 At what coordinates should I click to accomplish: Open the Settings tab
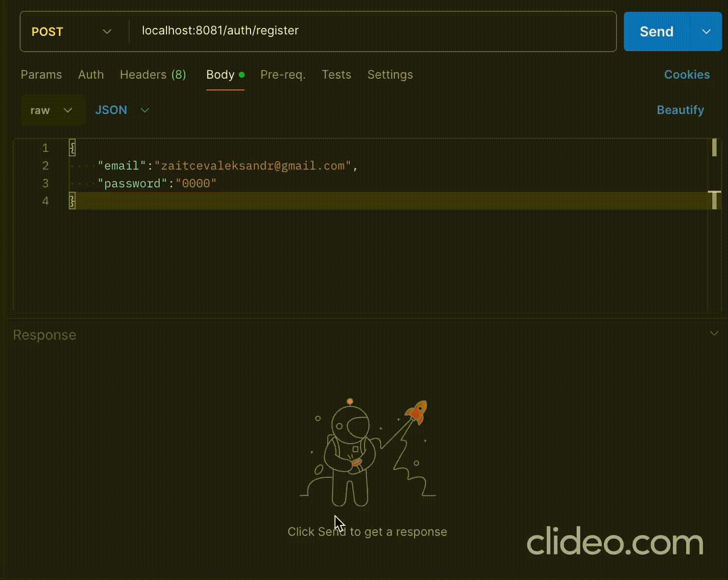(x=390, y=75)
